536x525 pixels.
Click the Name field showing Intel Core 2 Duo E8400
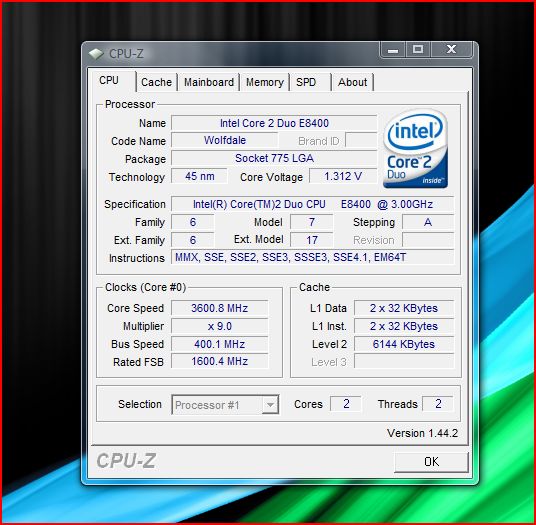pos(274,123)
